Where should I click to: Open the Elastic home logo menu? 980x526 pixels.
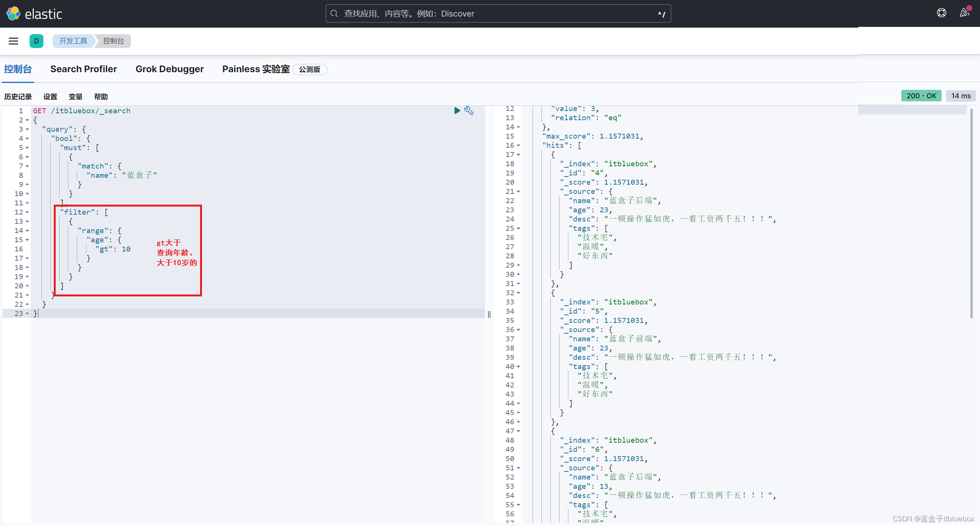[x=34, y=13]
